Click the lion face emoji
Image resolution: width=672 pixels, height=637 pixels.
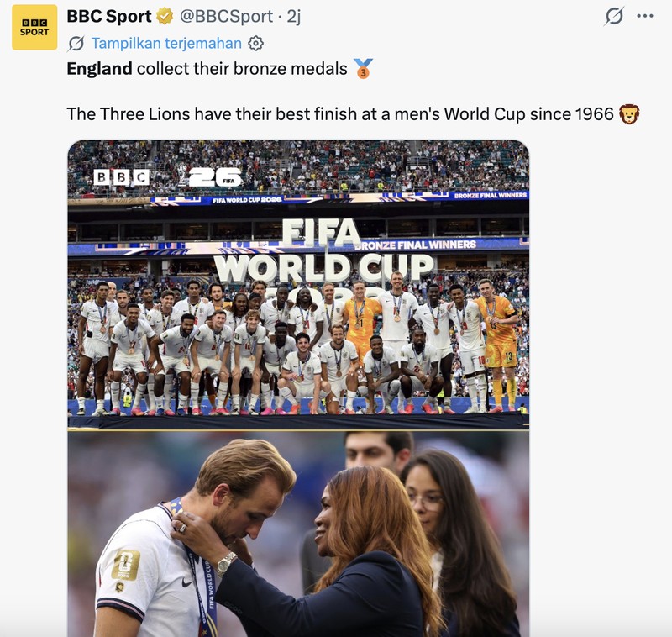pos(629,114)
